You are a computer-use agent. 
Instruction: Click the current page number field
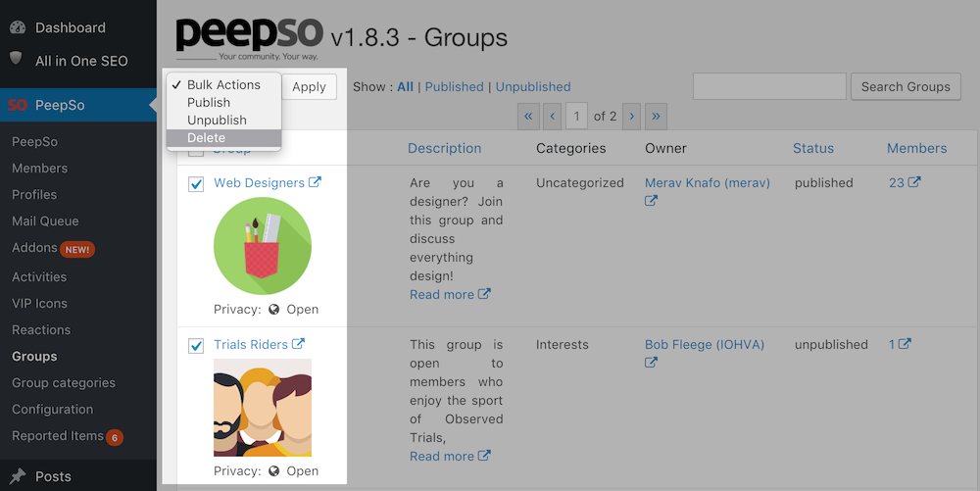576,117
